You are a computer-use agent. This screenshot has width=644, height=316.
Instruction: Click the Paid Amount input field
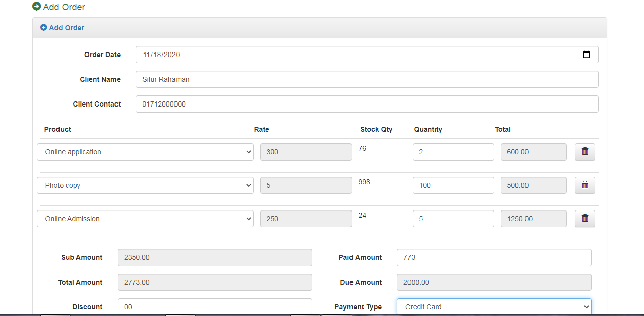[x=494, y=257]
